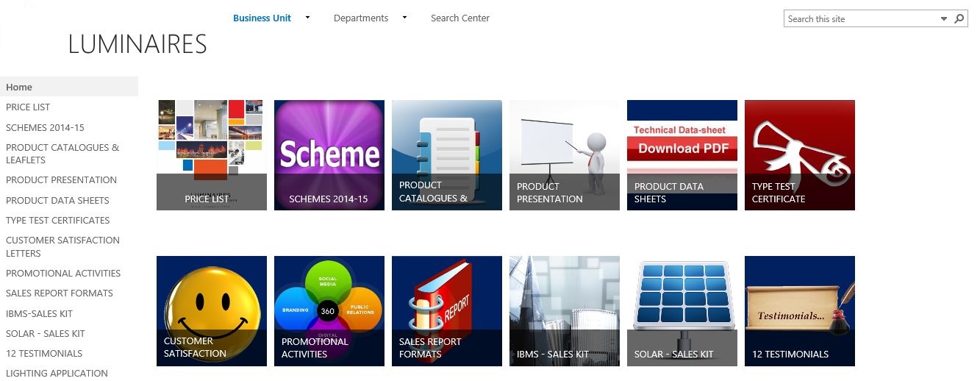This screenshot has height=381, width=980.
Task: Open the purple SCHEMES 2014-15 tile
Action: (329, 155)
